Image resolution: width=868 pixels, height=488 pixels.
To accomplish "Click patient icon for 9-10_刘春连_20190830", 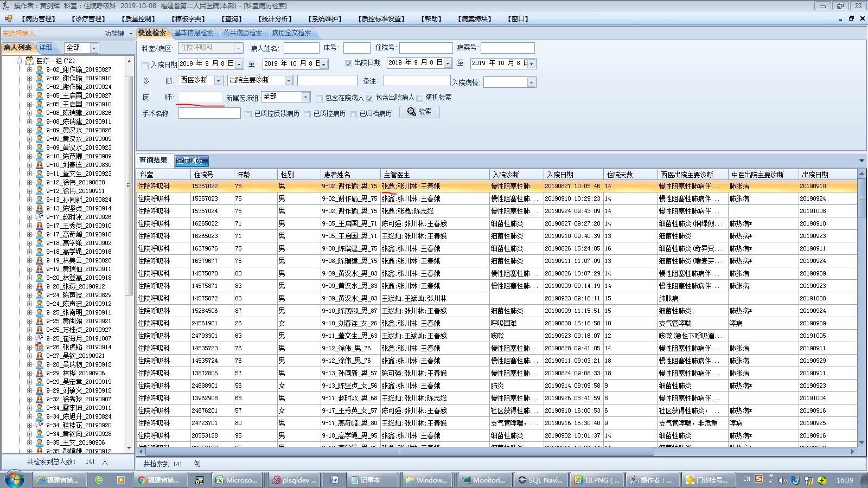I will pos(39,165).
